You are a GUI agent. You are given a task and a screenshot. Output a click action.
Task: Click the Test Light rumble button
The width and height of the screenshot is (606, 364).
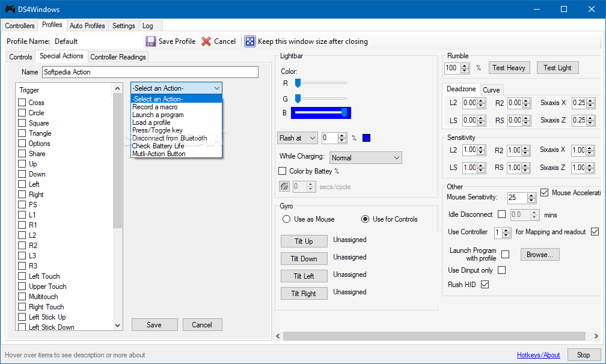pyautogui.click(x=557, y=67)
